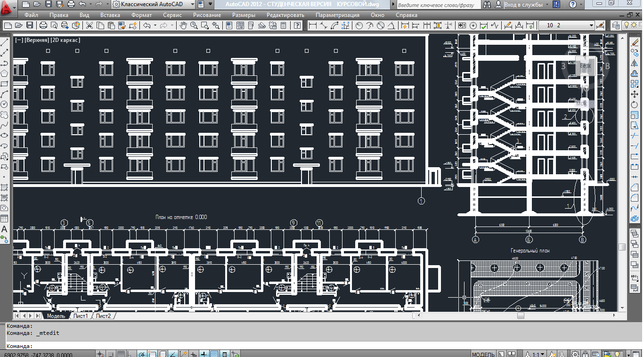Image resolution: width=644 pixels, height=357 pixels.
Task: Open the Формат menu
Action: coord(141,15)
